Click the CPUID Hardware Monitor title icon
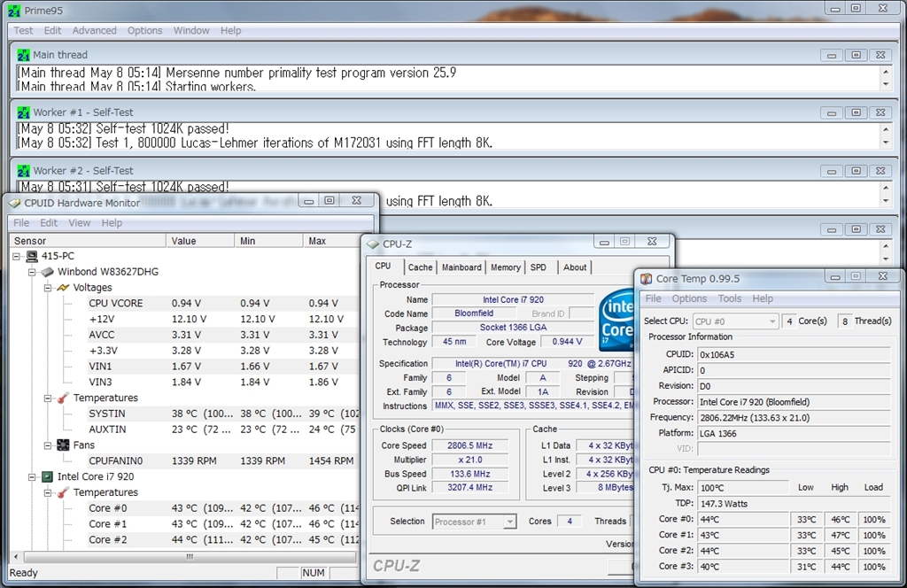Screen dimensions: 907x588 click(14, 203)
